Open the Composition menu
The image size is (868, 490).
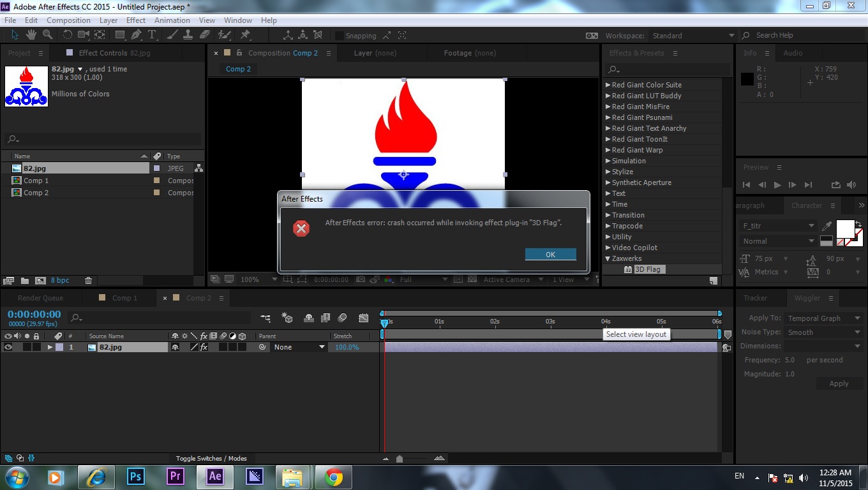click(68, 20)
